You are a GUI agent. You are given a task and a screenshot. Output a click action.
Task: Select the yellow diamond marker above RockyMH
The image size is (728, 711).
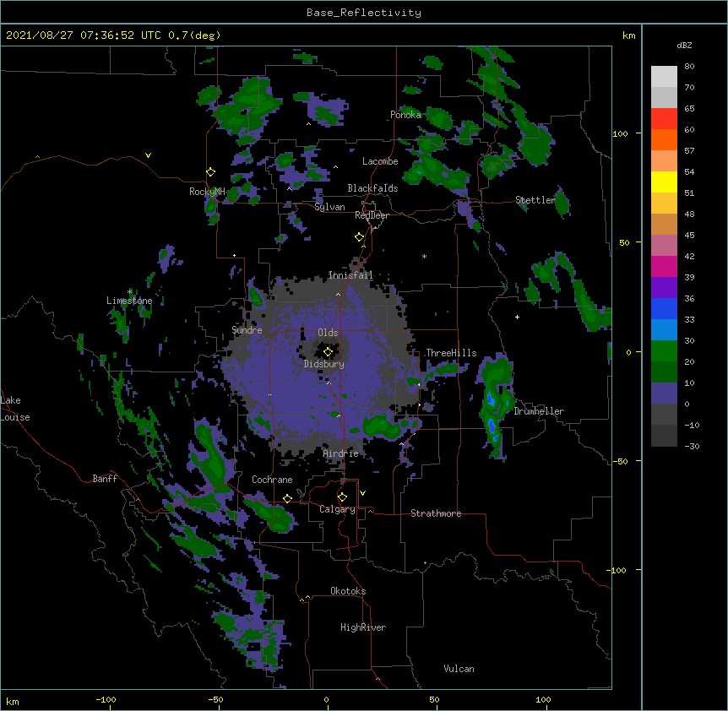coord(211,172)
